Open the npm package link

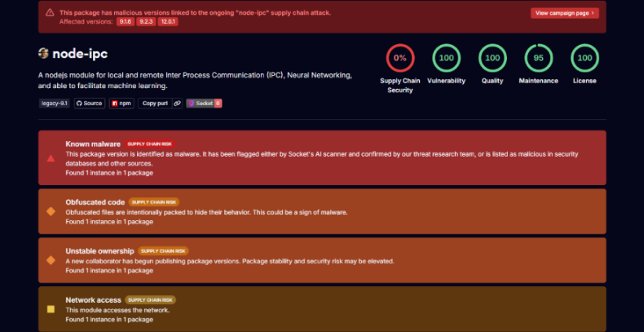pos(121,104)
